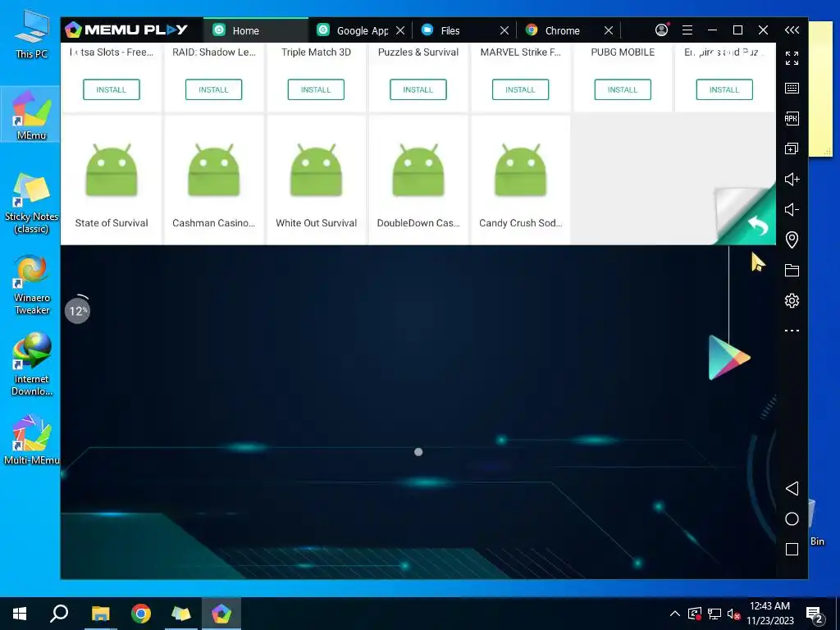Launch Google Play Store icon

[728, 358]
